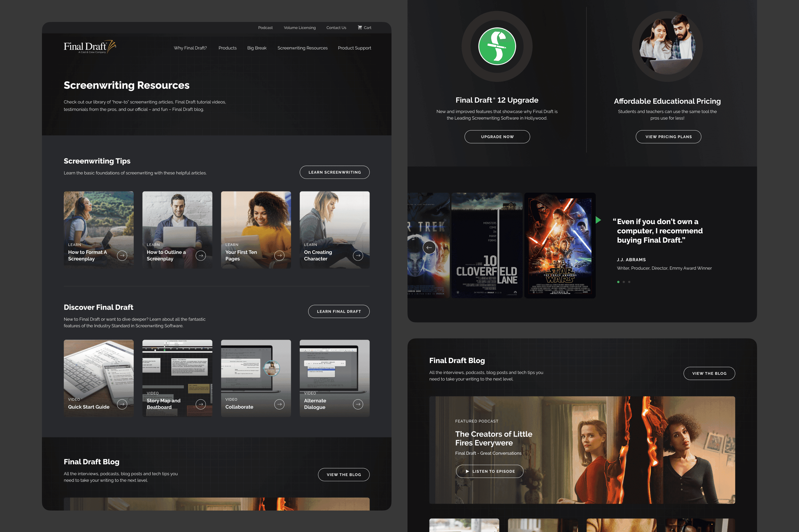Screen dimensions: 799x532
Task: Click arrow icon on On Creating Character card
Action: coord(358,256)
